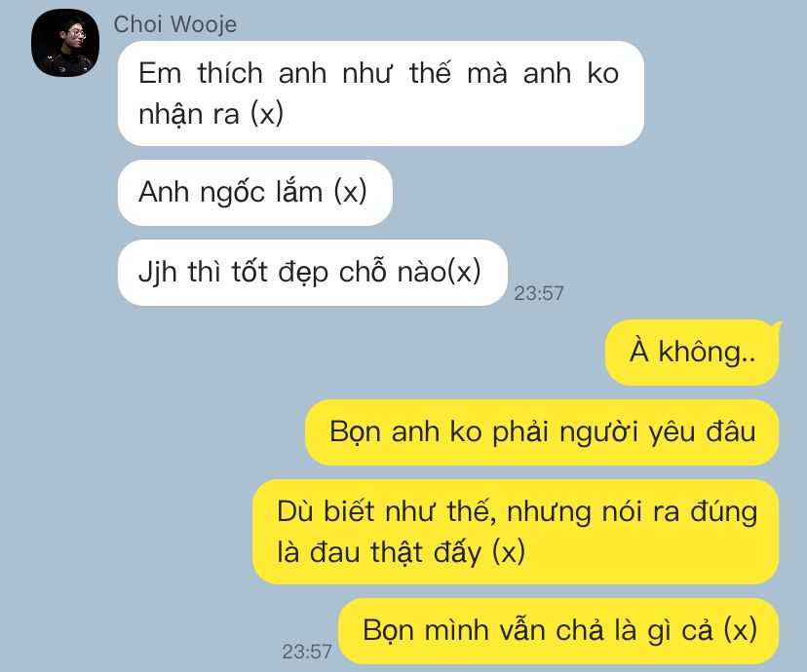Click the word 'Em' opening the first message
807x672 pixels.
pyautogui.click(x=160, y=72)
